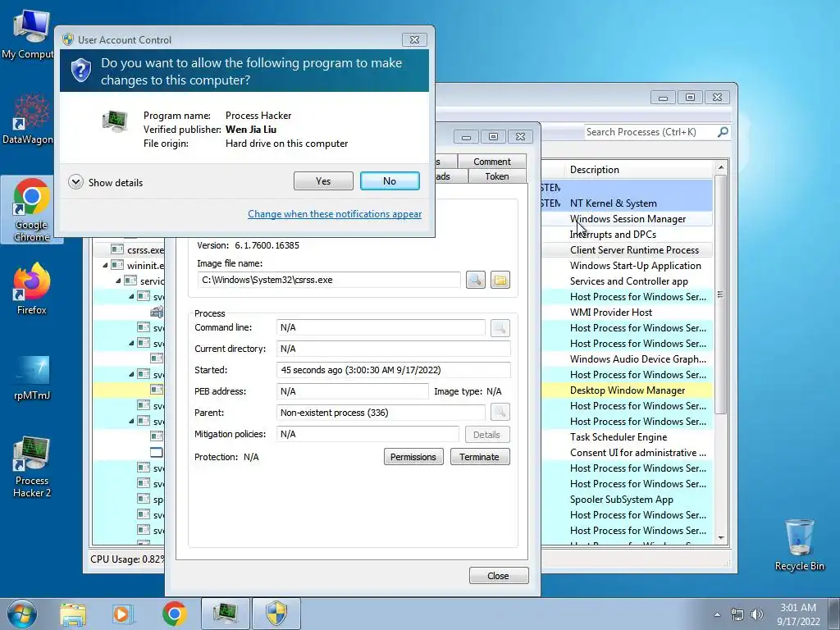Click the search magnifier icon in Process Hacker
The height and width of the screenshot is (630, 840).
pos(723,132)
